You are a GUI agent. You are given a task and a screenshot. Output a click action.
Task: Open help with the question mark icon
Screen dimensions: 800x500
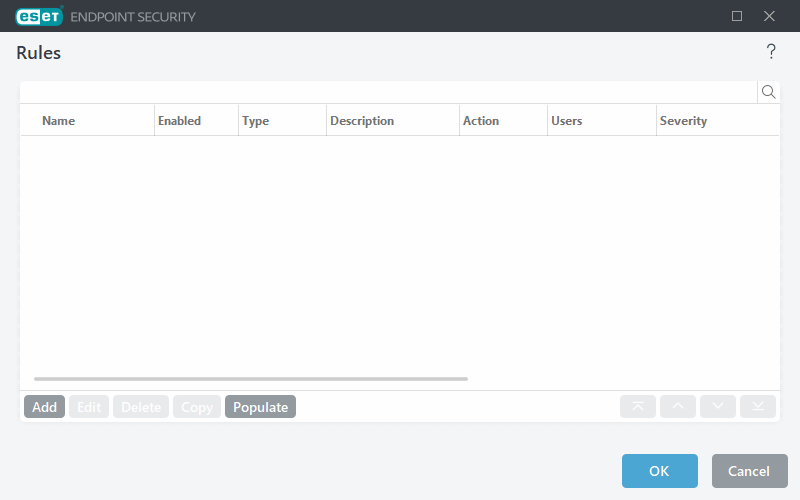pyautogui.click(x=771, y=52)
